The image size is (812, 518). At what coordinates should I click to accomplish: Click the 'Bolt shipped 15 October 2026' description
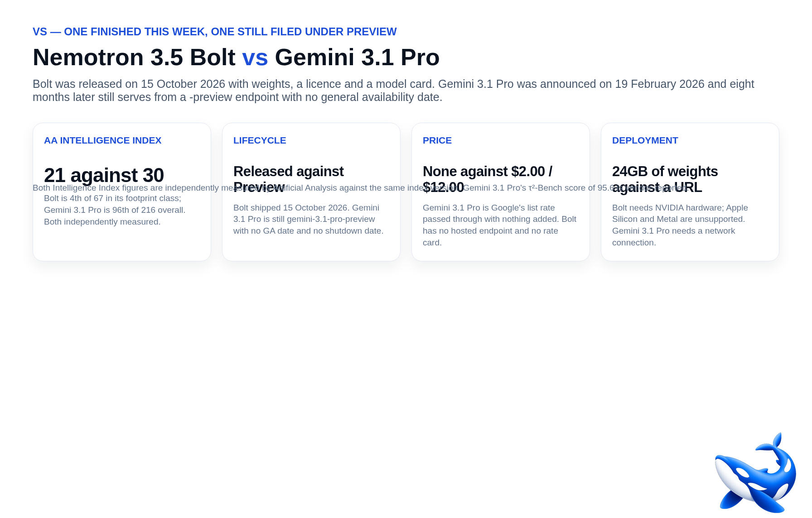(309, 219)
